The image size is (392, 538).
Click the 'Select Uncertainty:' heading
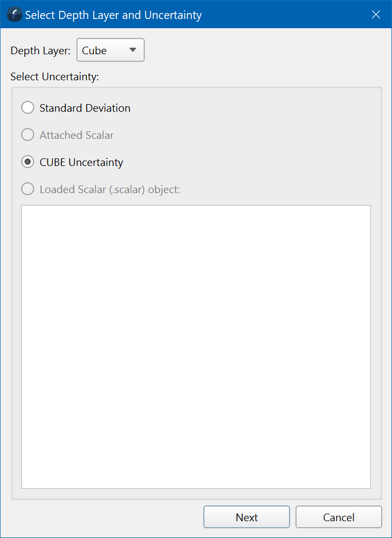55,76
